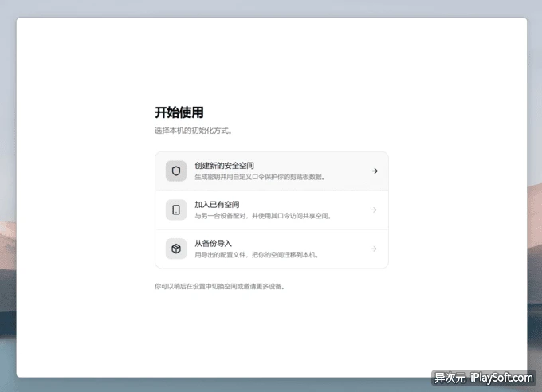Image resolution: width=542 pixels, height=392 pixels.
Task: Click description 生成密钥并用自定义口令保护你的剪贴板数据。
Action: 260,177
